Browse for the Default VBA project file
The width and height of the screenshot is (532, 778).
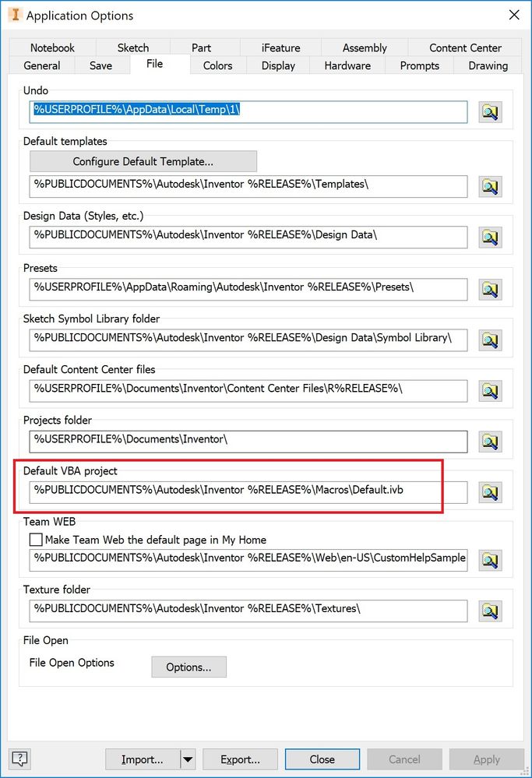click(x=490, y=492)
